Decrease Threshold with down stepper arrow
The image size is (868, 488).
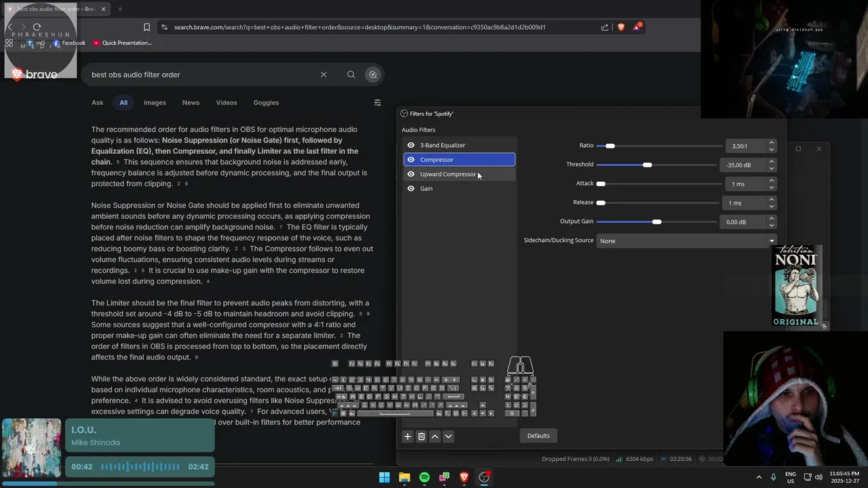click(x=771, y=168)
